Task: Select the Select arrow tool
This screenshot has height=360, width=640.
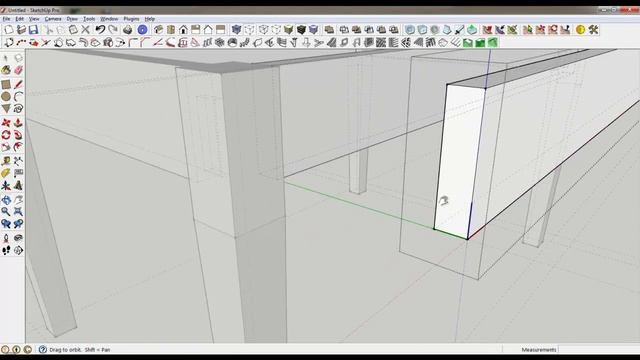Action: tap(6, 58)
